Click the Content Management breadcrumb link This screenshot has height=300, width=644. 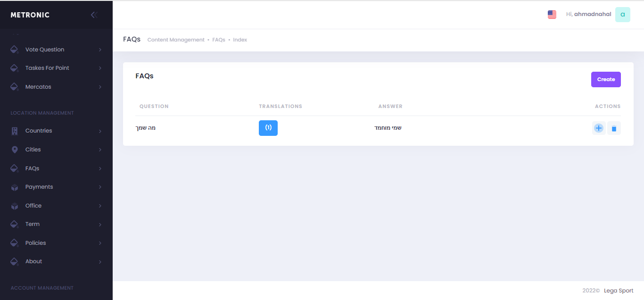(x=176, y=40)
